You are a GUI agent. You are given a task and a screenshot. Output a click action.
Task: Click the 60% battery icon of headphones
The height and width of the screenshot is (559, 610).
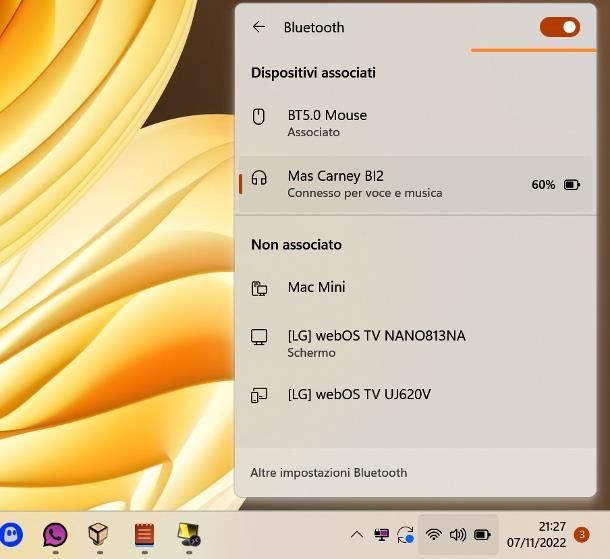572,184
